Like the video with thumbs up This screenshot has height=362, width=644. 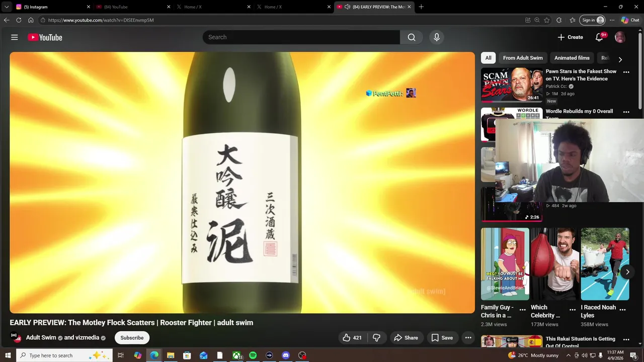click(x=352, y=338)
